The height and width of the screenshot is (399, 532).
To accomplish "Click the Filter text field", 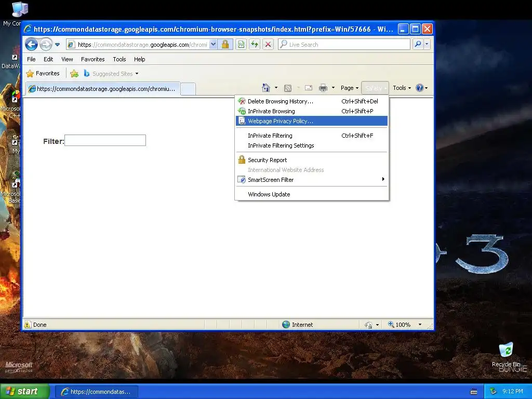I will (105, 140).
